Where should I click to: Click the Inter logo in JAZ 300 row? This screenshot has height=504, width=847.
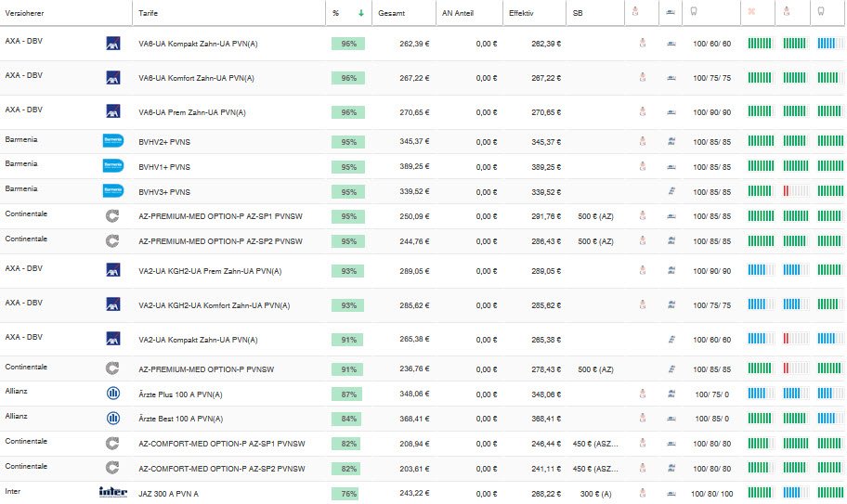tap(113, 493)
